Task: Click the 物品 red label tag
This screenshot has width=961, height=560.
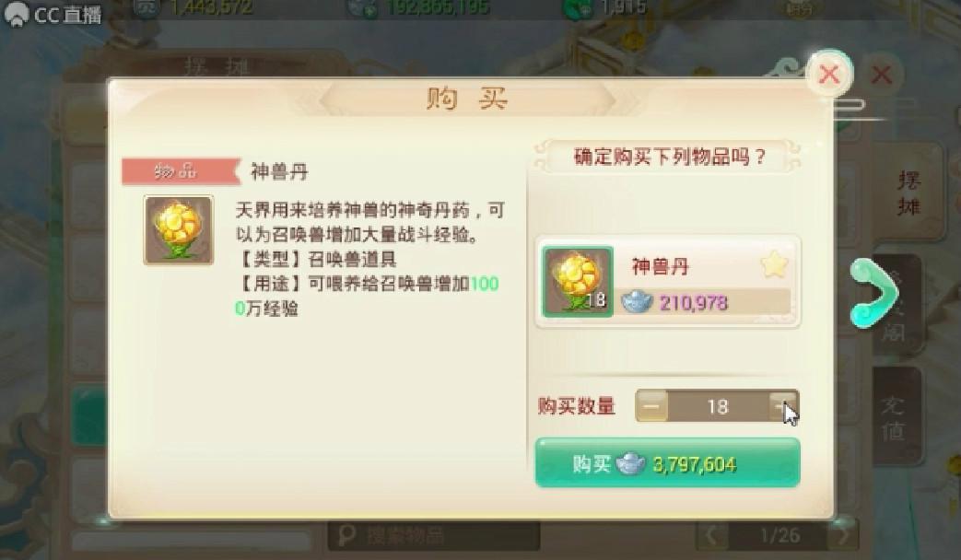Action: 179,171
